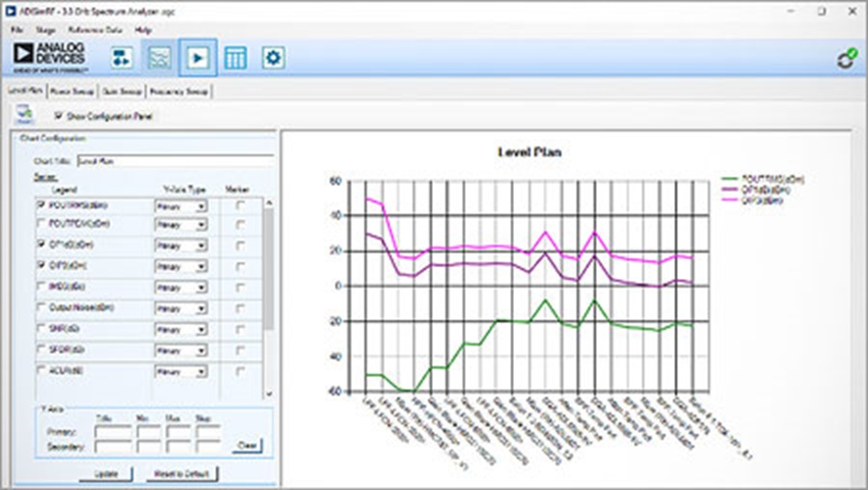
Task: Click the series list scrollbar up arrow
Action: [x=269, y=204]
